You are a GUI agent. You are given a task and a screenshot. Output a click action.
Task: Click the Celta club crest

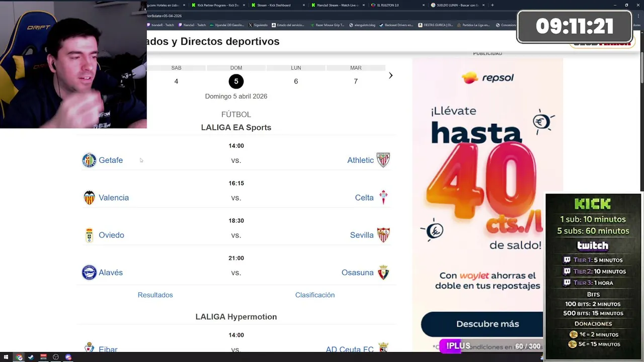(x=383, y=198)
